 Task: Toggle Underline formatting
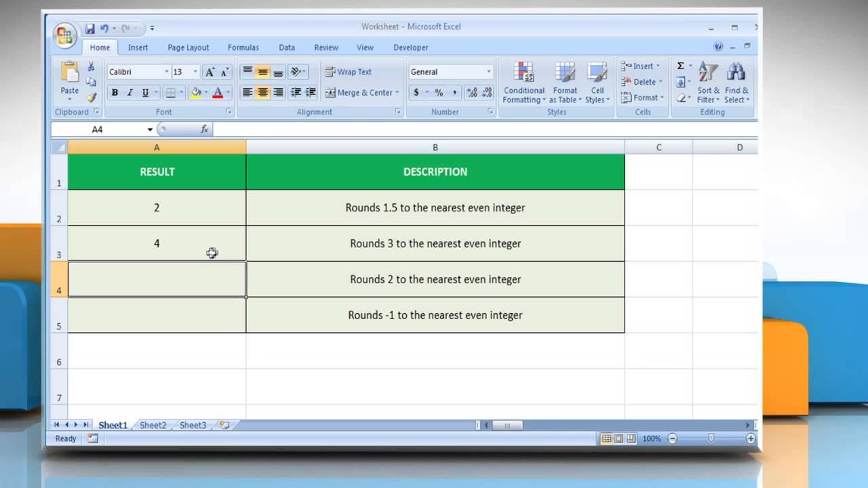pos(144,93)
